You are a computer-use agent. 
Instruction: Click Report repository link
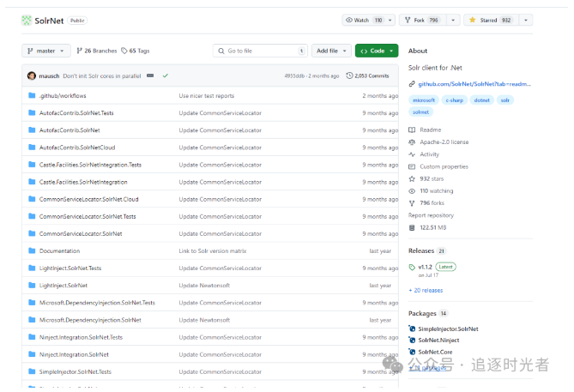(x=431, y=215)
